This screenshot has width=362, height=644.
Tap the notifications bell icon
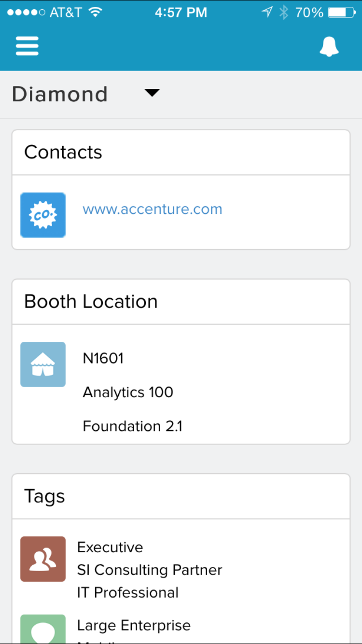tap(329, 47)
